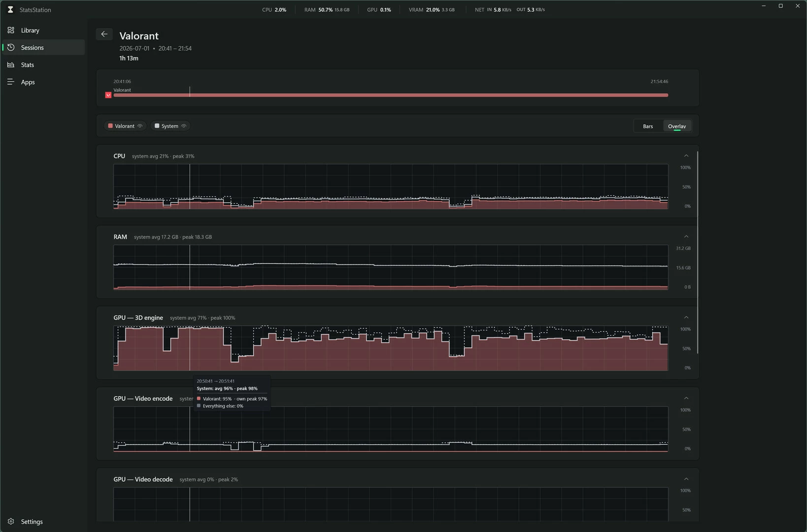Click the red Valorant session timeline bar
Screen dimensions: 807x532
[x=391, y=95]
